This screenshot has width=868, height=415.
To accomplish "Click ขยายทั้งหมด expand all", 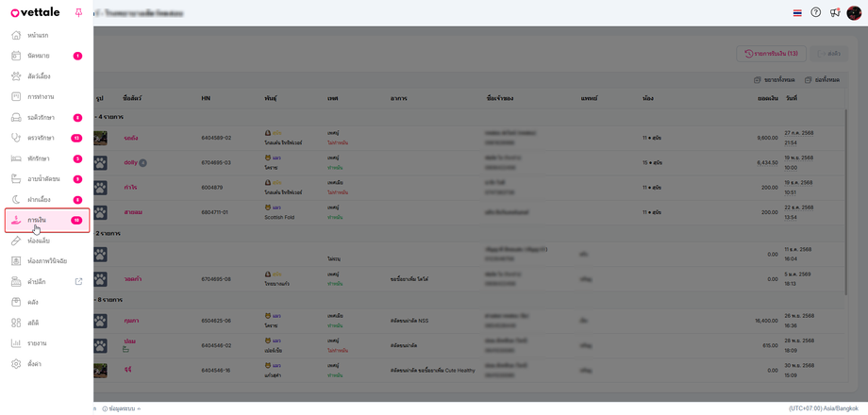I will click(774, 80).
